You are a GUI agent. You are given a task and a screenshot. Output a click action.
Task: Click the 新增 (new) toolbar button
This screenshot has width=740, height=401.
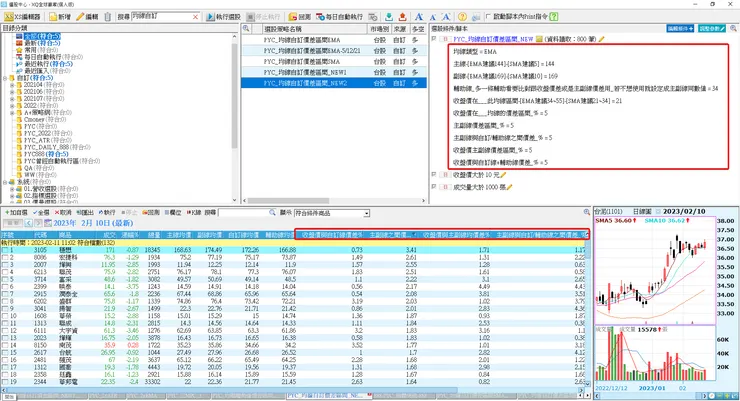(x=59, y=17)
